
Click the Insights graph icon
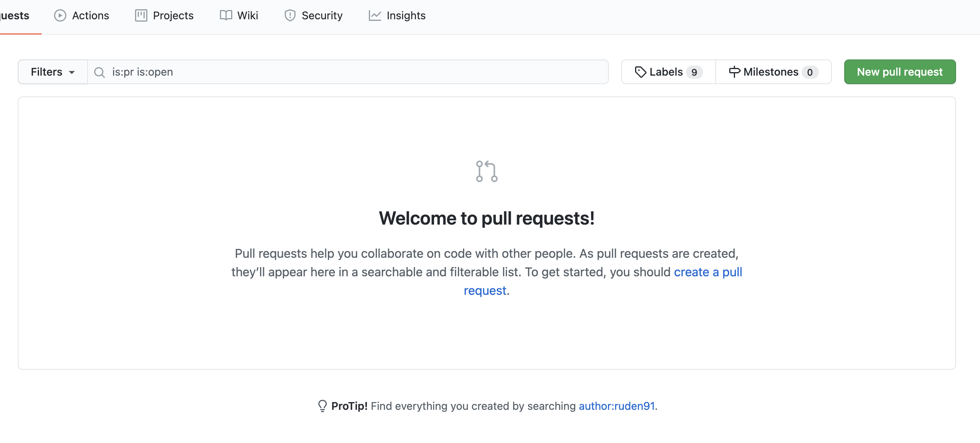point(375,15)
